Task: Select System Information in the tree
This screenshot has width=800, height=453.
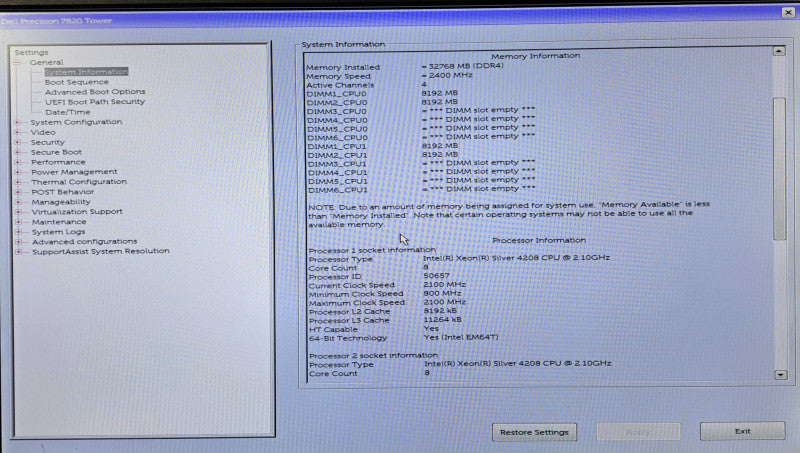Action: [x=86, y=72]
